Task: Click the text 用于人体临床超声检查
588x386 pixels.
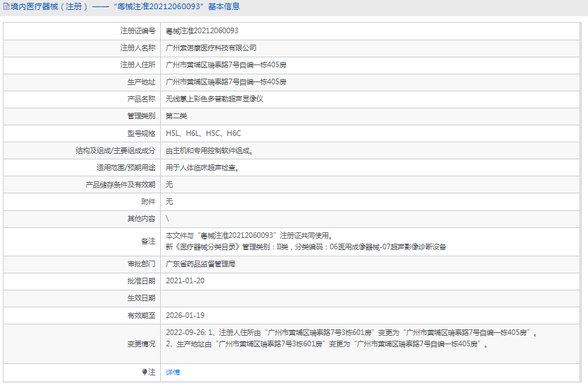Action: pyautogui.click(x=202, y=168)
